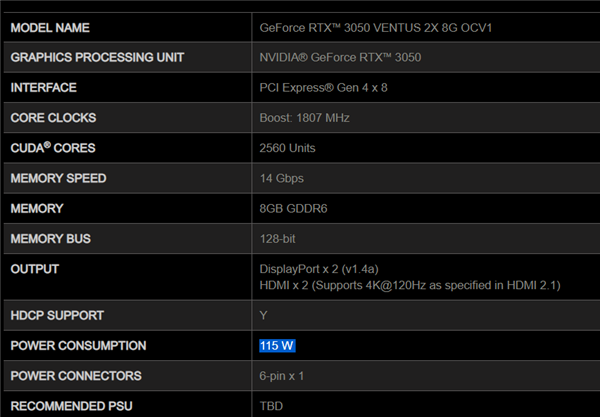Click the NVIDIA GeForce RTX 3050 value
600x417 pixels.
[340, 57]
